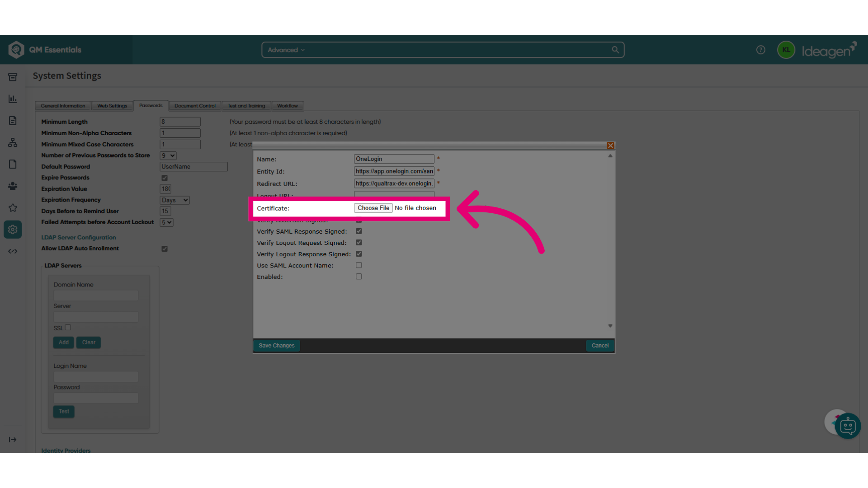The width and height of the screenshot is (868, 488).
Task: Click the Minimum Length field
Action: click(180, 122)
